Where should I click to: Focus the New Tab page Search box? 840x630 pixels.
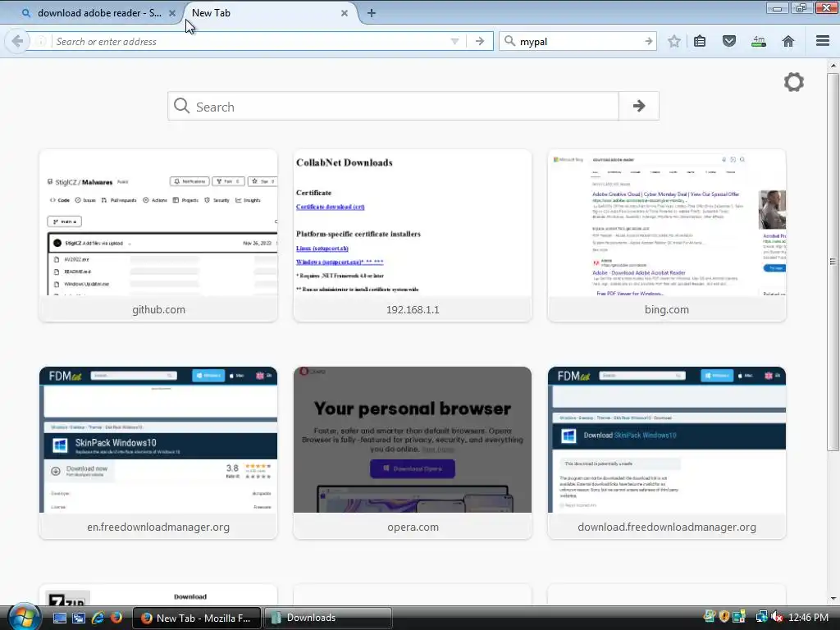click(393, 106)
